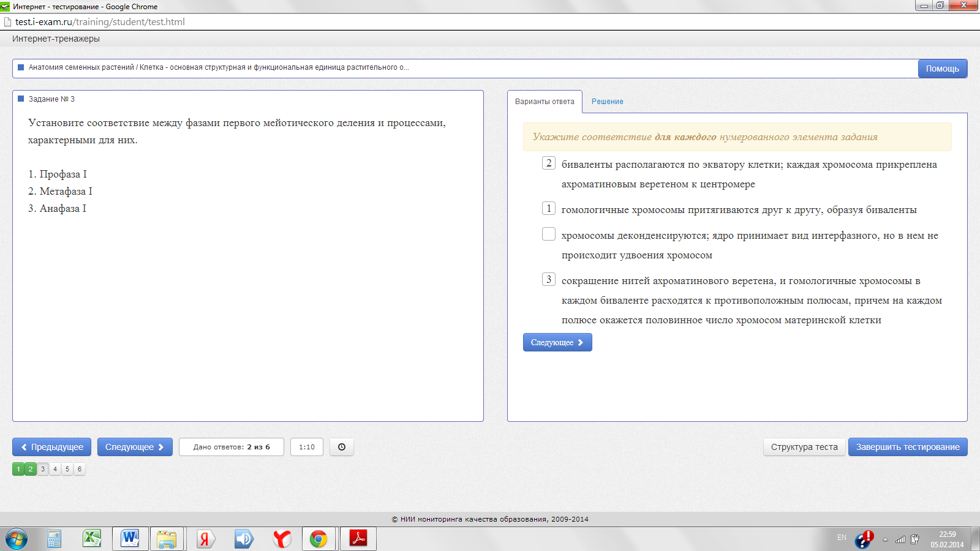The height and width of the screenshot is (551, 980).
Task: Click the Анатомия семенных растений breadcrumb text
Action: point(219,67)
